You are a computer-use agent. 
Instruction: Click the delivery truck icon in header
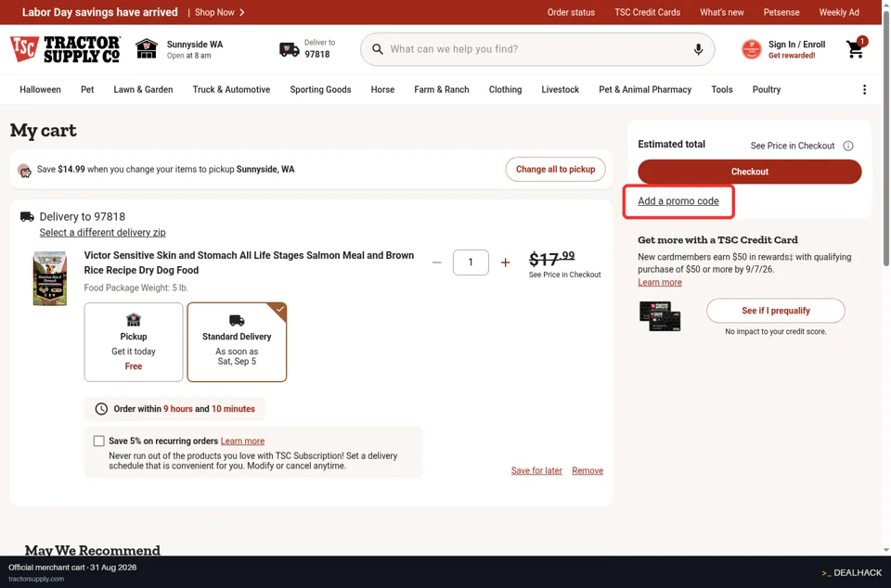tap(290, 49)
